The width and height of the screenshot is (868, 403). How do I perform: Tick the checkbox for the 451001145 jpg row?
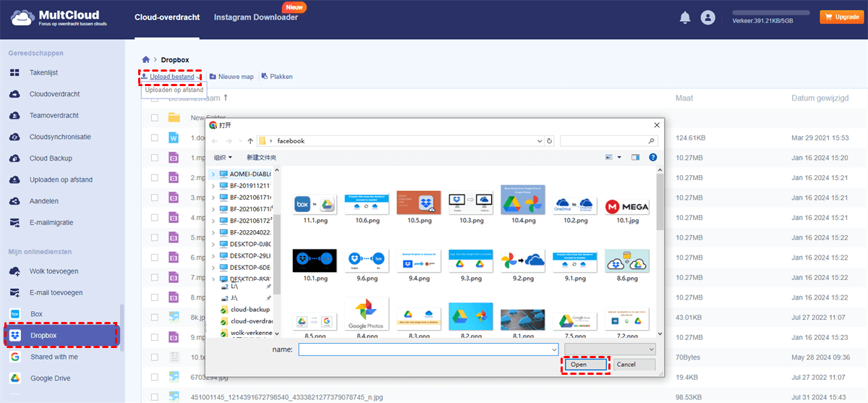(x=154, y=396)
